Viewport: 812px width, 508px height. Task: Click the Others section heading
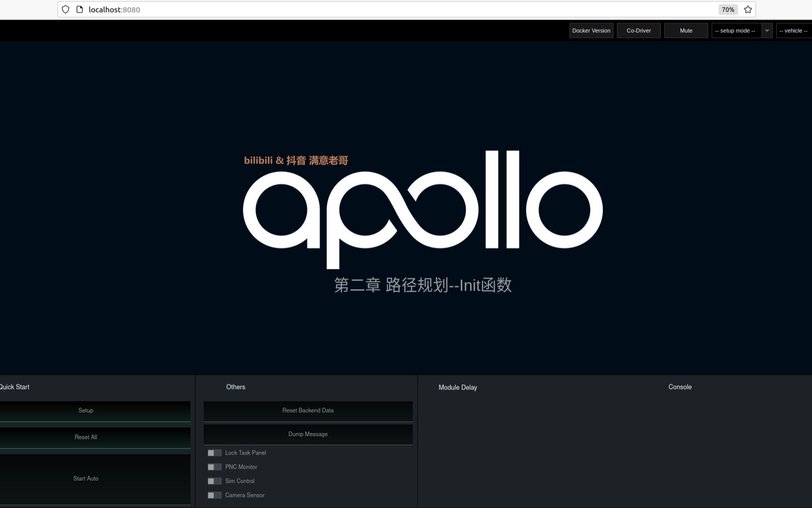click(235, 387)
